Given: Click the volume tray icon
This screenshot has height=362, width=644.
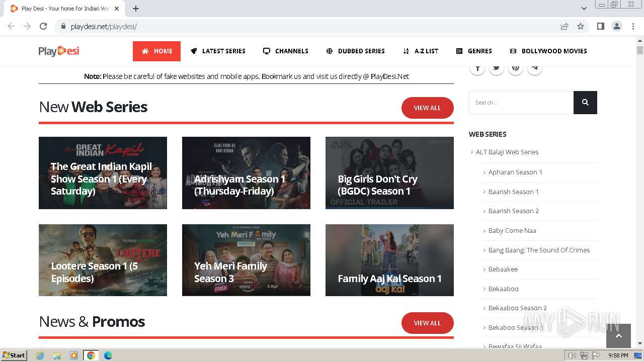Looking at the screenshot, I should click(x=572, y=355).
